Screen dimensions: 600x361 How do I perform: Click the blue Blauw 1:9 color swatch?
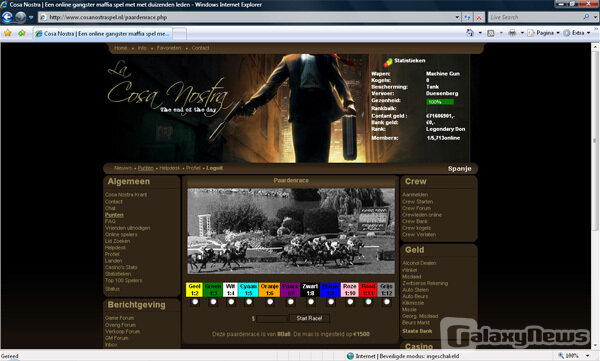[330, 290]
